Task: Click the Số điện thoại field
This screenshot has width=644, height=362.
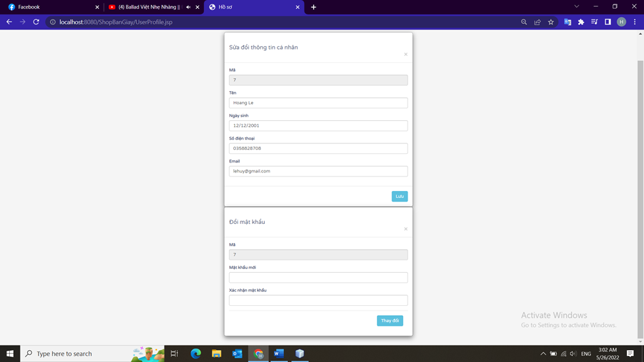Action: pos(318,149)
